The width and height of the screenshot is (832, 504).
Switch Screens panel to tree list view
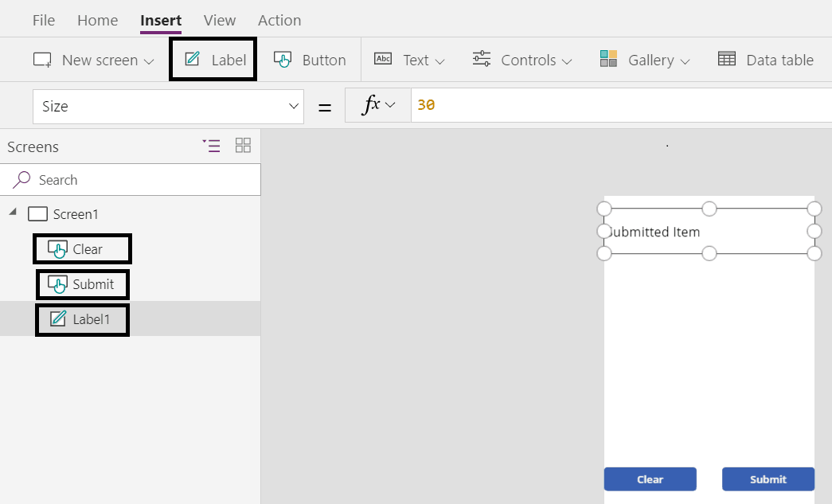pos(211,146)
